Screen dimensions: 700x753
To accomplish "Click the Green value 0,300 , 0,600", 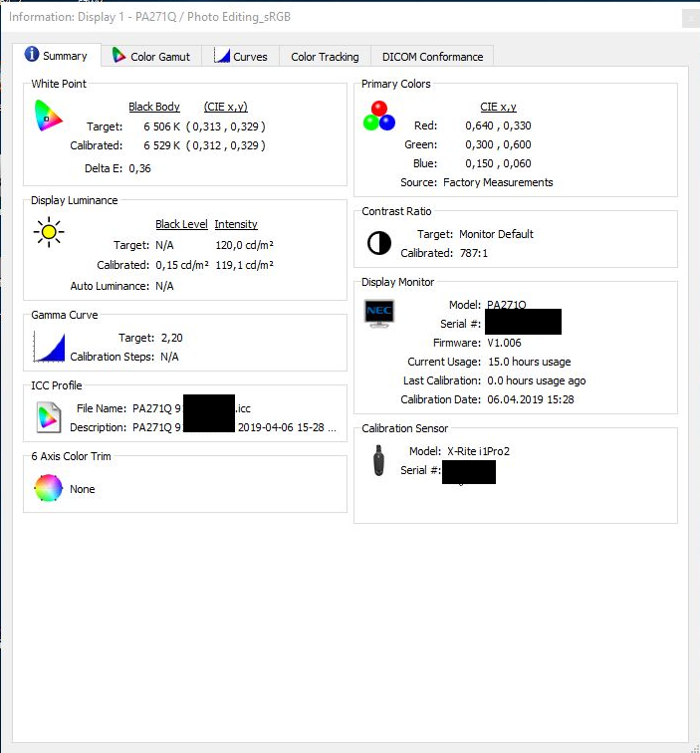I will pyautogui.click(x=498, y=144).
